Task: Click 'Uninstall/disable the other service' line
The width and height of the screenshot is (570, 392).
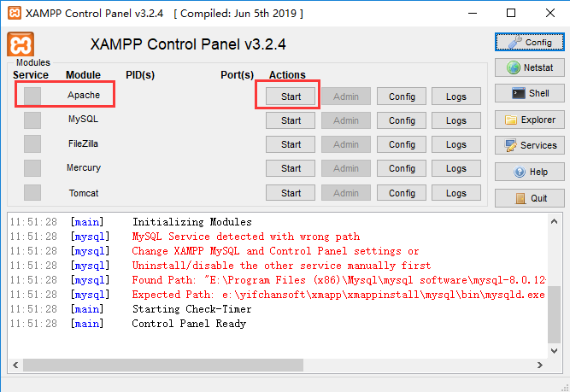Action: 281,266
